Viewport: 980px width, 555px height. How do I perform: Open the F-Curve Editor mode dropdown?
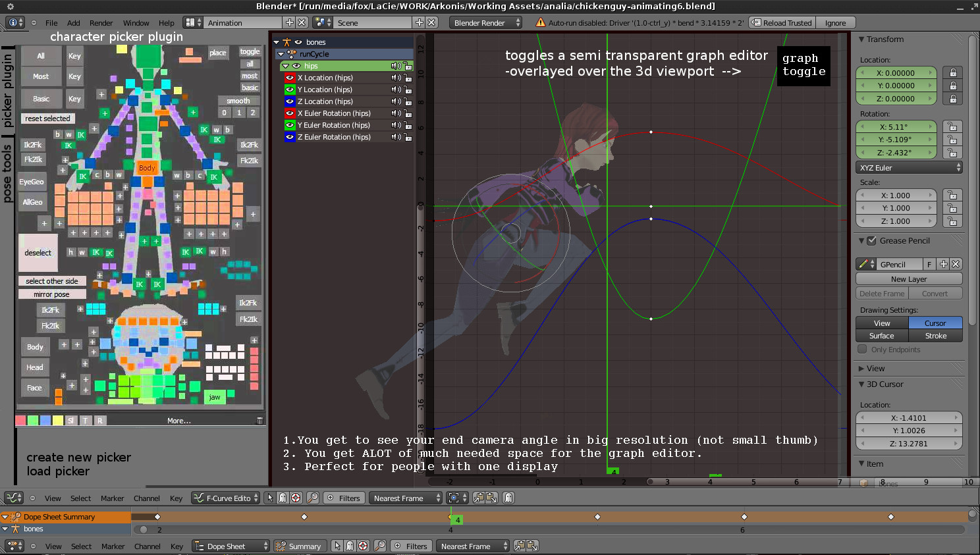(226, 498)
